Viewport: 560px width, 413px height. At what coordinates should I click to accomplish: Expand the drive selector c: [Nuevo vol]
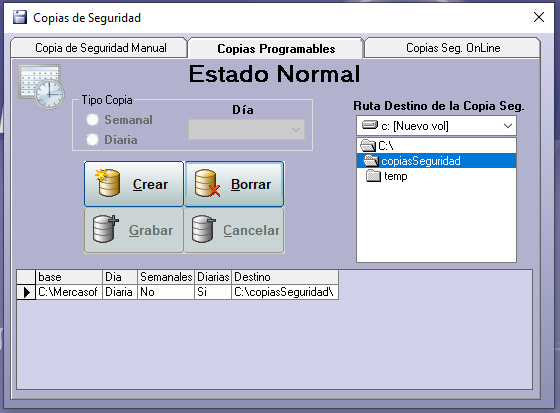(436, 126)
